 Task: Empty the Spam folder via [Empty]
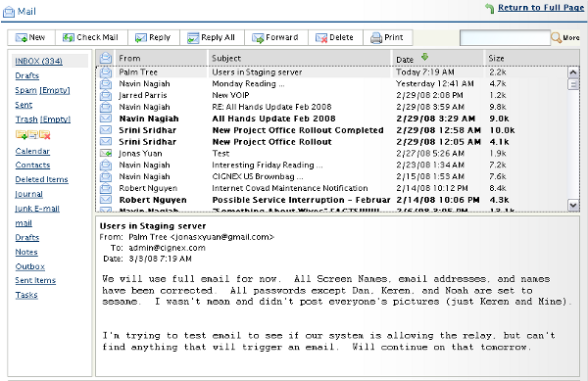55,90
